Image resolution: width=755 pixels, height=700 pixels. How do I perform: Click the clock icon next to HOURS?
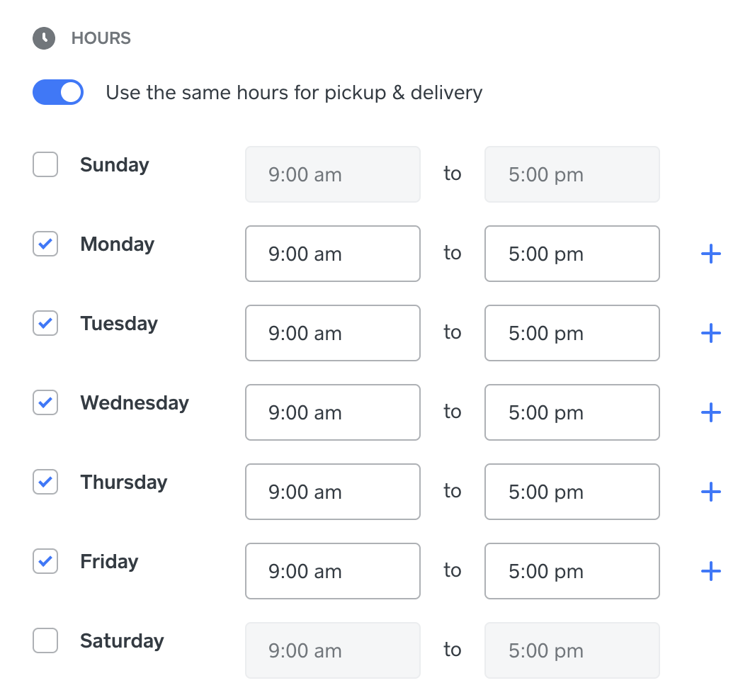(x=44, y=38)
